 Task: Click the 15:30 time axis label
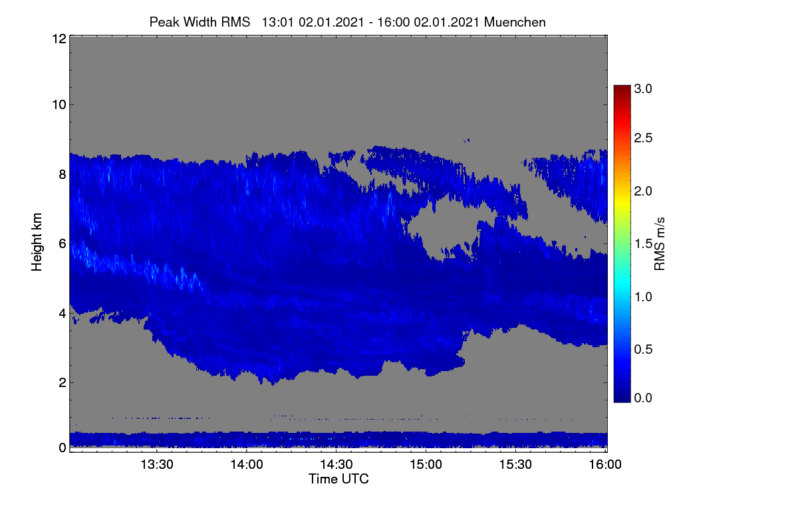pyautogui.click(x=515, y=465)
